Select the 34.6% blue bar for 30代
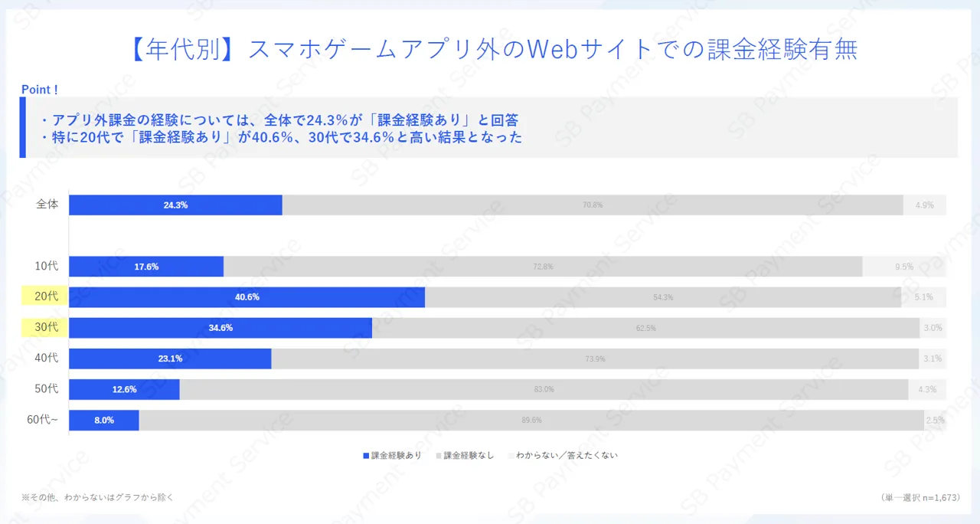This screenshot has width=980, height=524. click(220, 328)
